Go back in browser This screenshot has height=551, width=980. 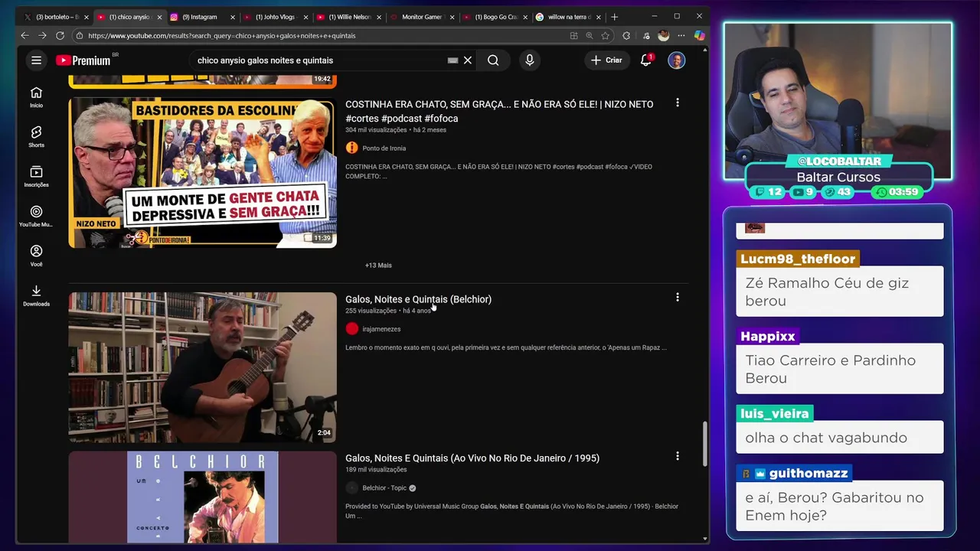point(24,35)
